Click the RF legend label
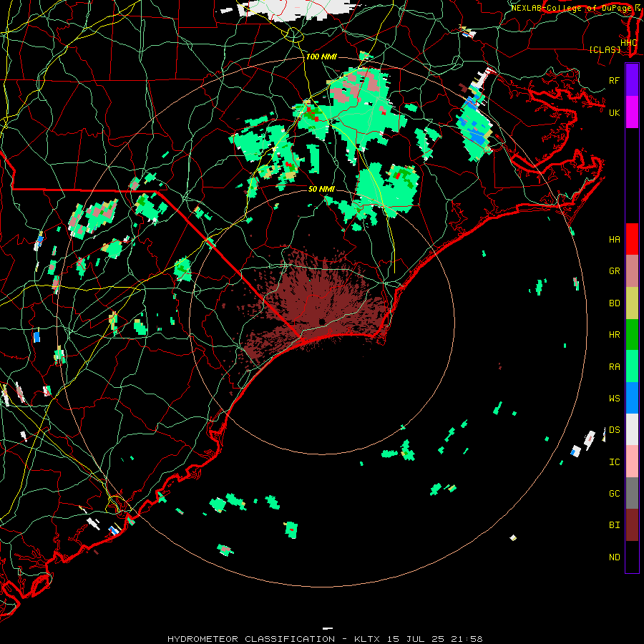The width and height of the screenshot is (644, 644). 614,80
